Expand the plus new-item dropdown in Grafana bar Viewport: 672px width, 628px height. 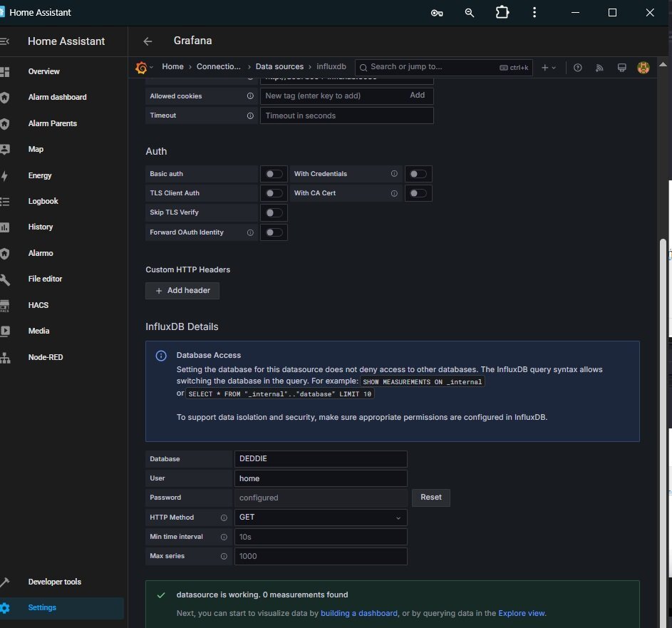coord(549,68)
